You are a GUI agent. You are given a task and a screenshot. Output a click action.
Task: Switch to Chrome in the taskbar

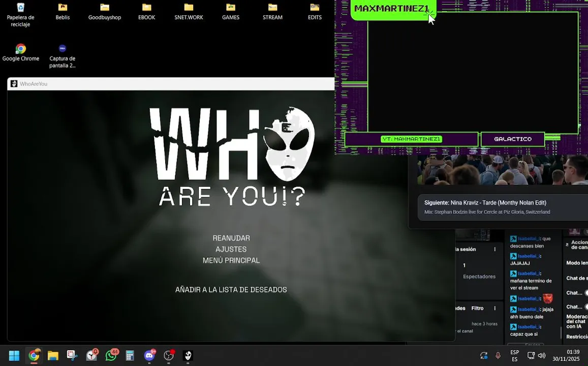point(34,355)
